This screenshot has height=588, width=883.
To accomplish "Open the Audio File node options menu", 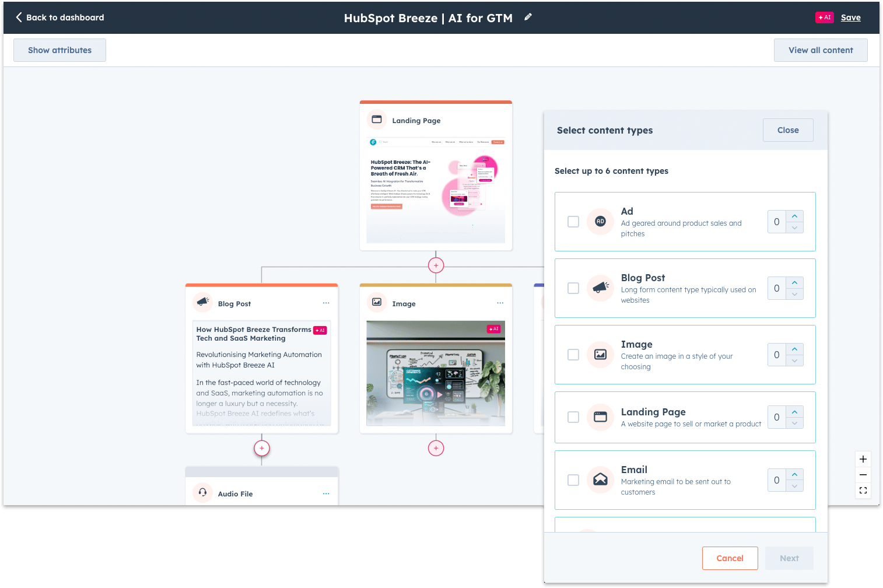I will tap(326, 493).
